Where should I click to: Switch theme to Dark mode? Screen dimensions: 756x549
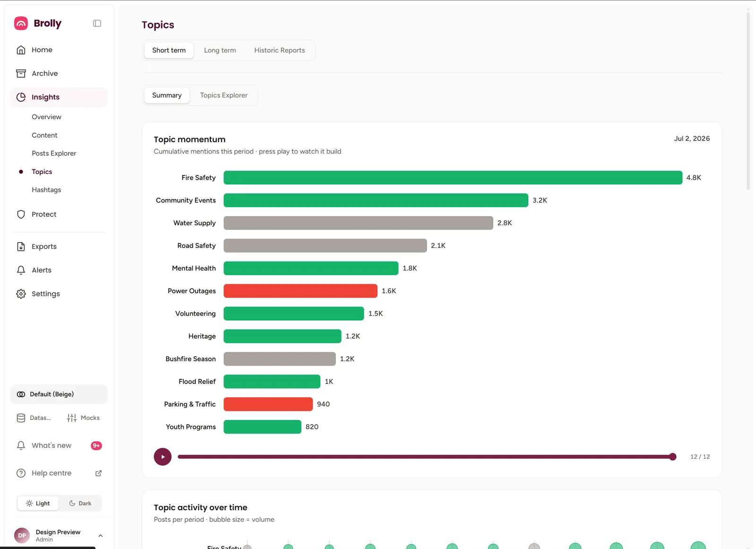[80, 503]
